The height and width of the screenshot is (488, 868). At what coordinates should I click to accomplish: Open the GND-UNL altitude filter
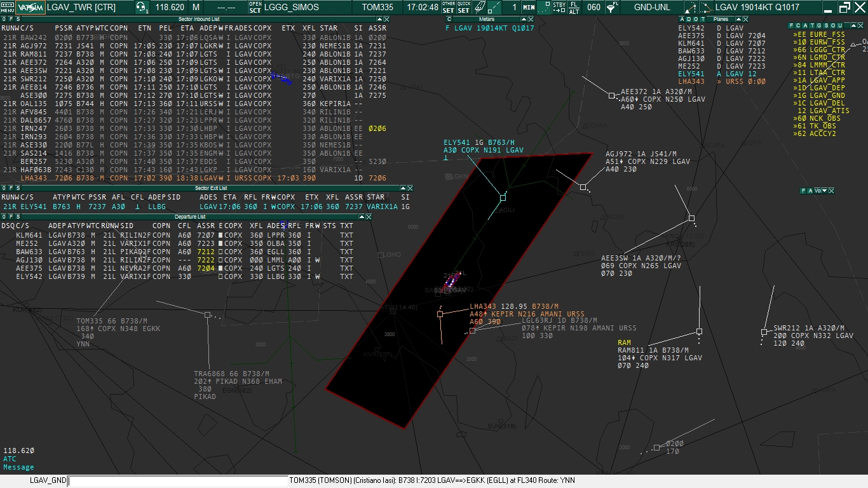(651, 8)
